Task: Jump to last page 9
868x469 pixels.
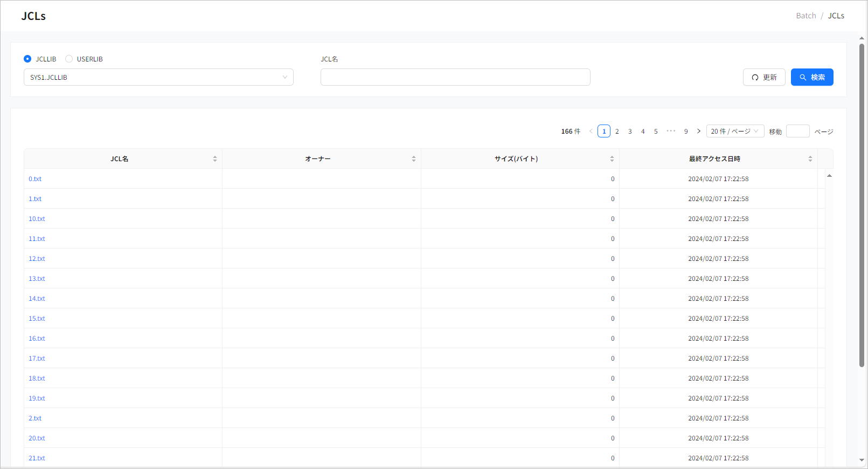Action: [686, 132]
